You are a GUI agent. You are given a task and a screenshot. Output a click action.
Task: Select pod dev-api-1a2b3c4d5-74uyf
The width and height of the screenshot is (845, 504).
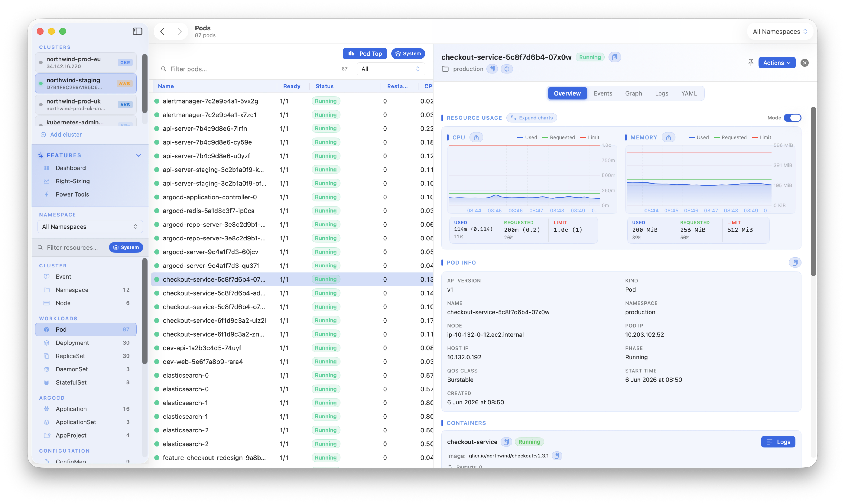pos(292,348)
